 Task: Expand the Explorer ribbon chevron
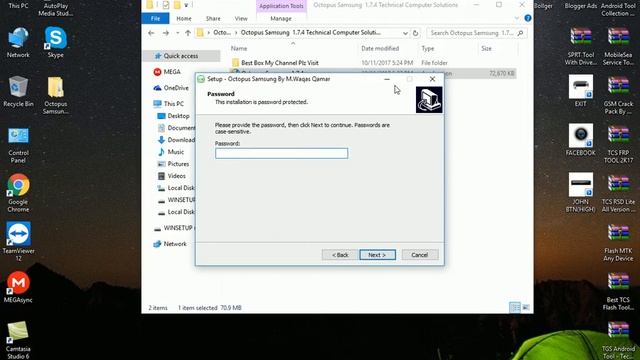[x=517, y=18]
